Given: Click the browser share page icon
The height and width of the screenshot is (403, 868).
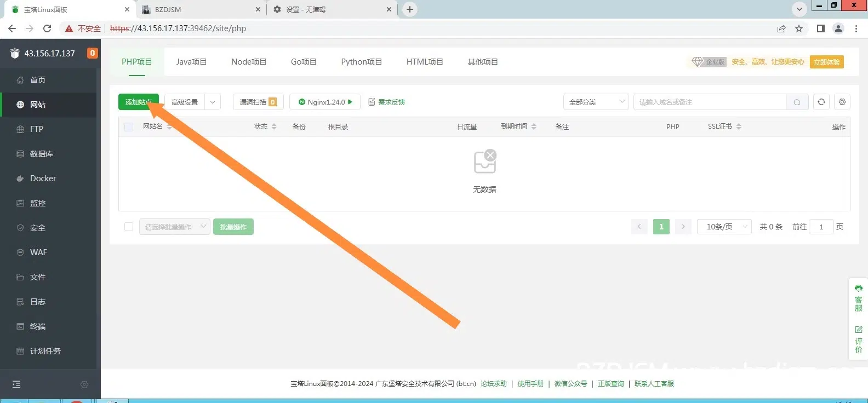Looking at the screenshot, I should click(781, 28).
